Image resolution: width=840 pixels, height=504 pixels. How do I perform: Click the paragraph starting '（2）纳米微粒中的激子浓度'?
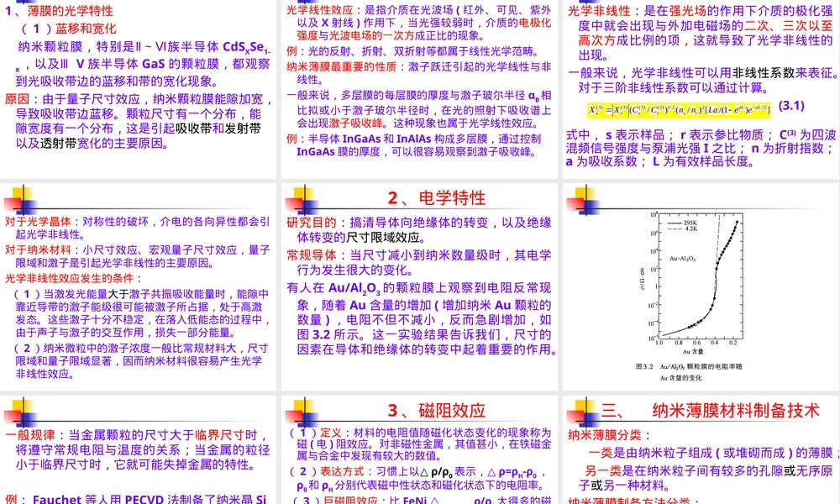141,361
